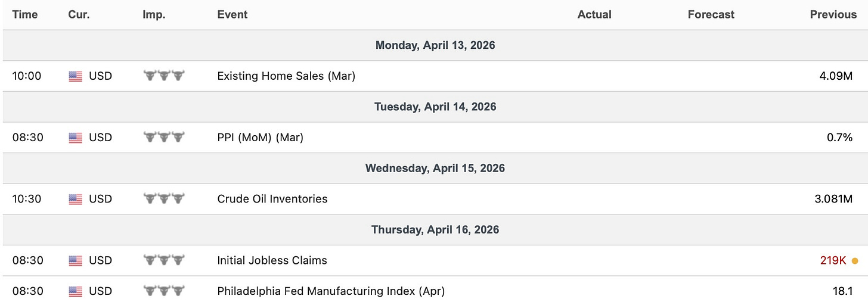Click the US flag icon for Existing Home Sales
This screenshot has height=302, width=868.
tap(75, 76)
